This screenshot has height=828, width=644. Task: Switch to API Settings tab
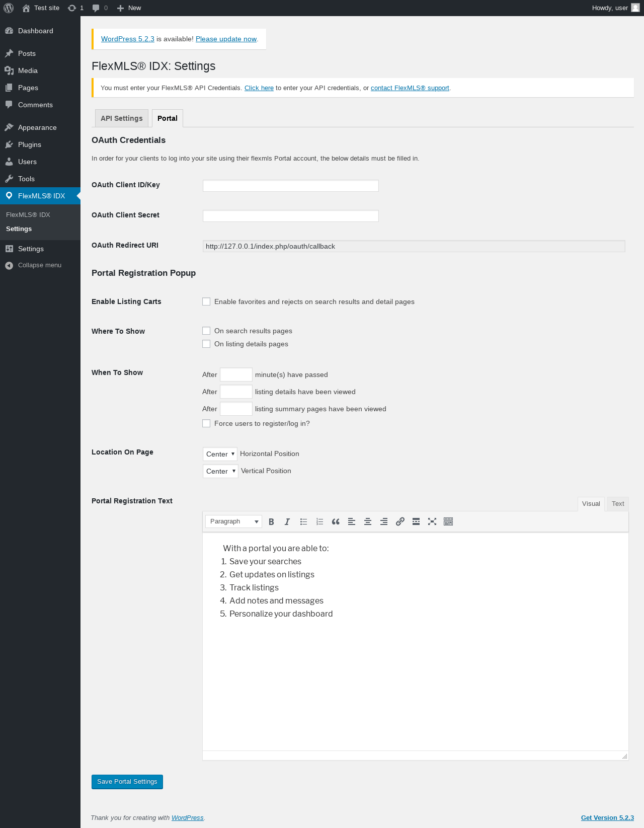pos(122,118)
